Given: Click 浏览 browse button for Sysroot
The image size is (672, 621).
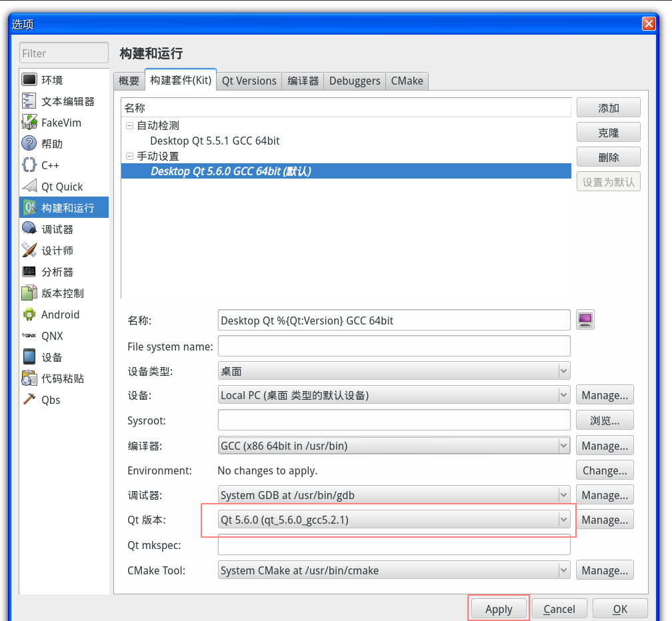Looking at the screenshot, I should point(605,420).
